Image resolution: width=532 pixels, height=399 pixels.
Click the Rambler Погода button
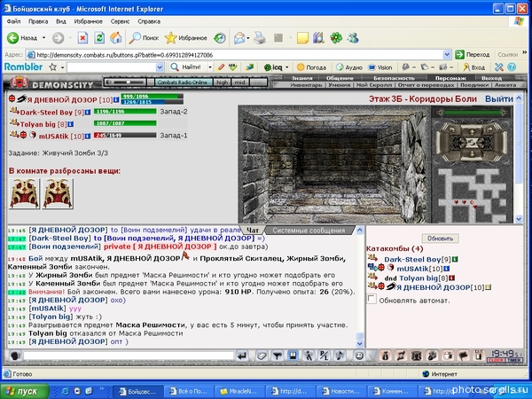pyautogui.click(x=311, y=67)
